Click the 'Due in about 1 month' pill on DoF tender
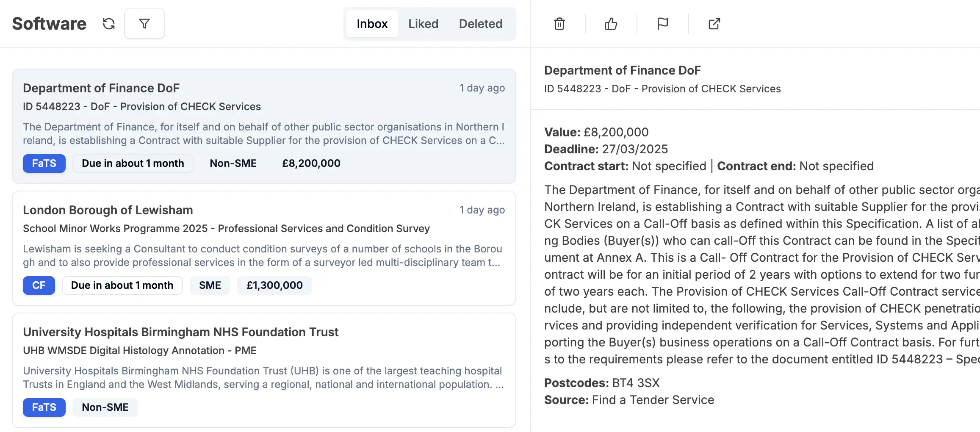Image resolution: width=980 pixels, height=432 pixels. (133, 163)
